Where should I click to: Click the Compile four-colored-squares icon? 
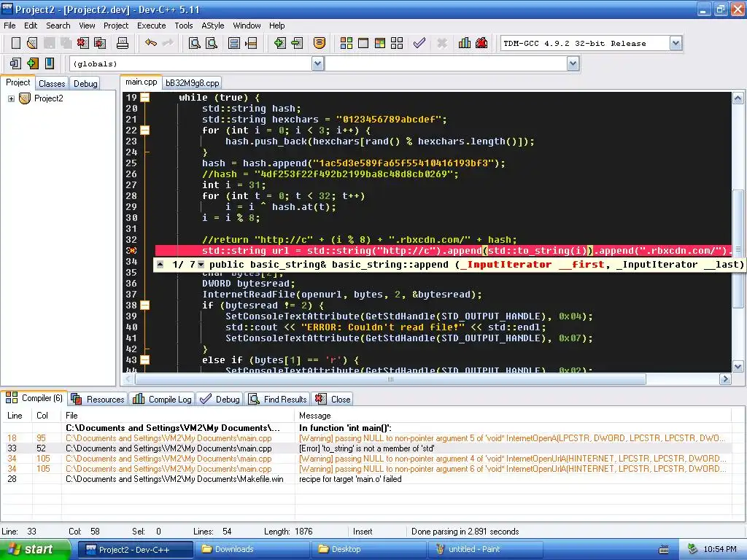[347, 43]
